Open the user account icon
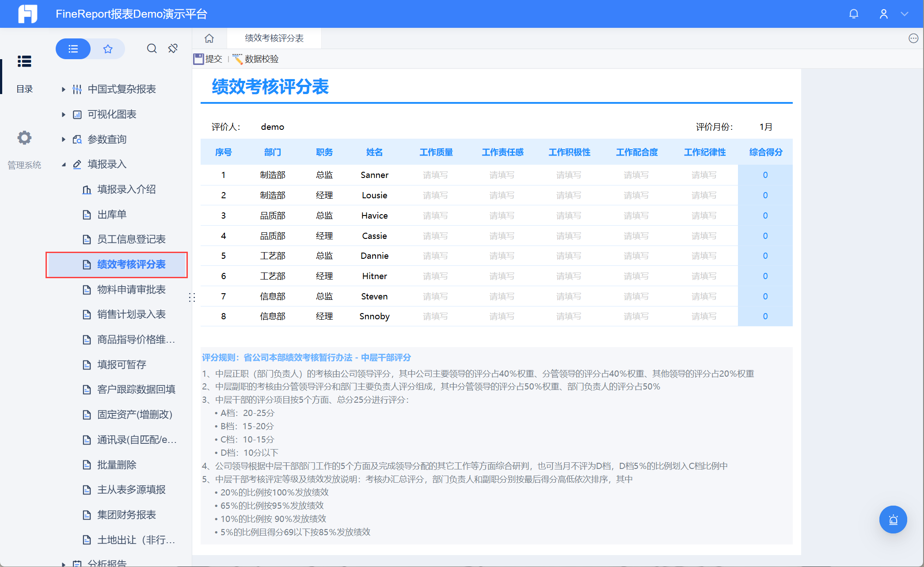The width and height of the screenshot is (924, 567). tap(883, 14)
